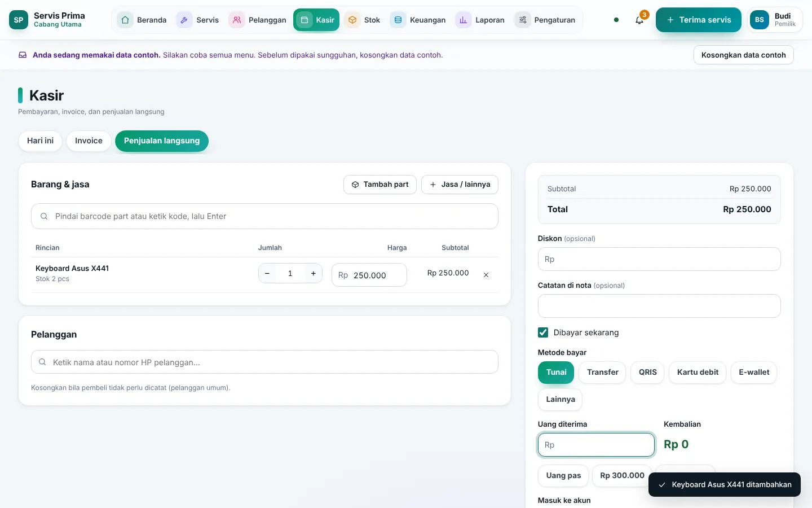Add an item via Jasa / lainnya

tap(460, 185)
